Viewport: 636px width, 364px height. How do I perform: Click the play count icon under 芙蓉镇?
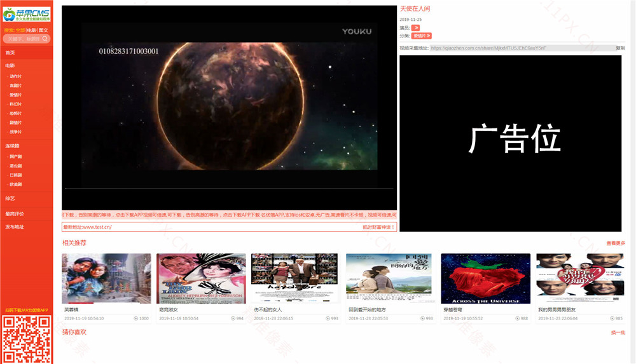click(x=135, y=318)
